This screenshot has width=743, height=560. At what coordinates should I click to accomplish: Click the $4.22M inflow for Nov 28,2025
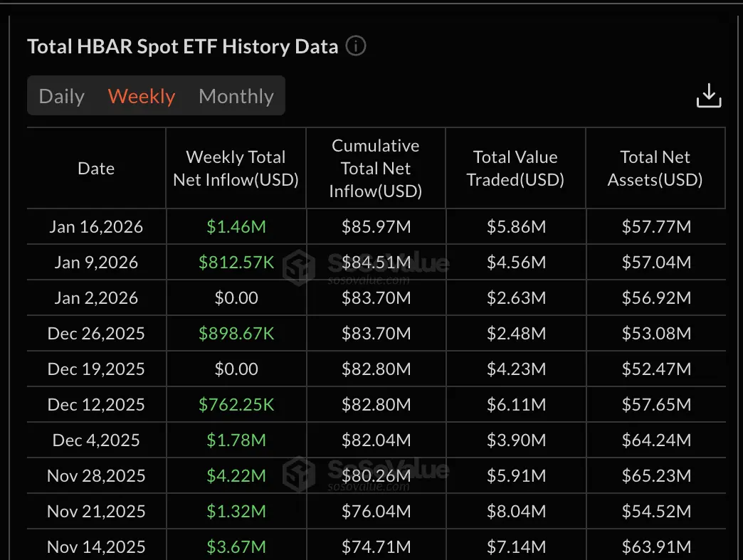point(235,475)
